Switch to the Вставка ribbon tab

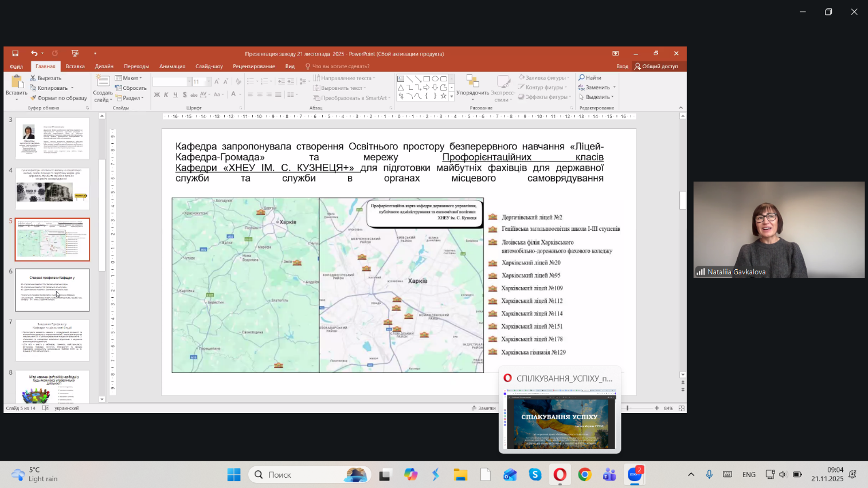(75, 66)
